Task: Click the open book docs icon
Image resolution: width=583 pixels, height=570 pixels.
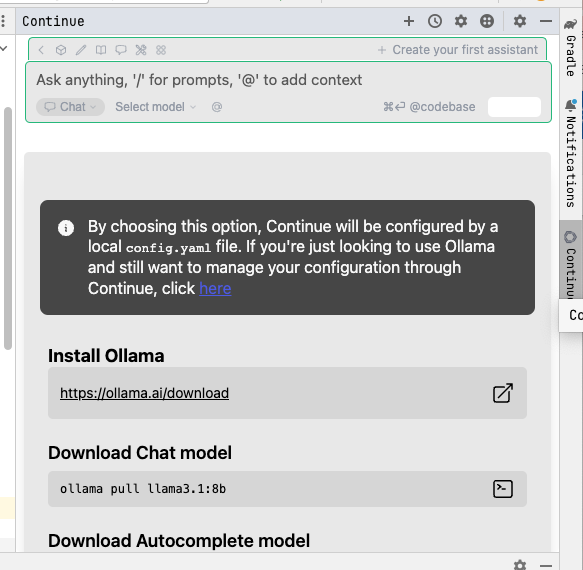Action: tap(101, 50)
